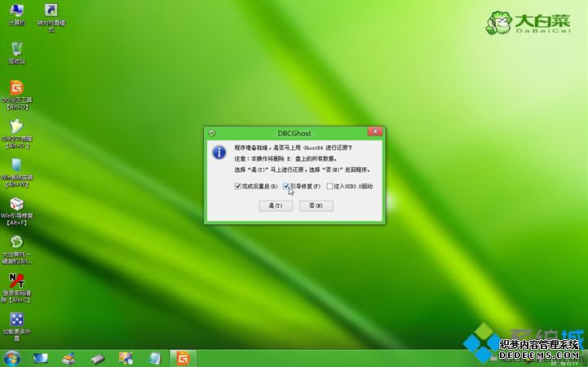Launch the 登录密码清除 desktop icon
588x367 pixels.
coord(17,288)
